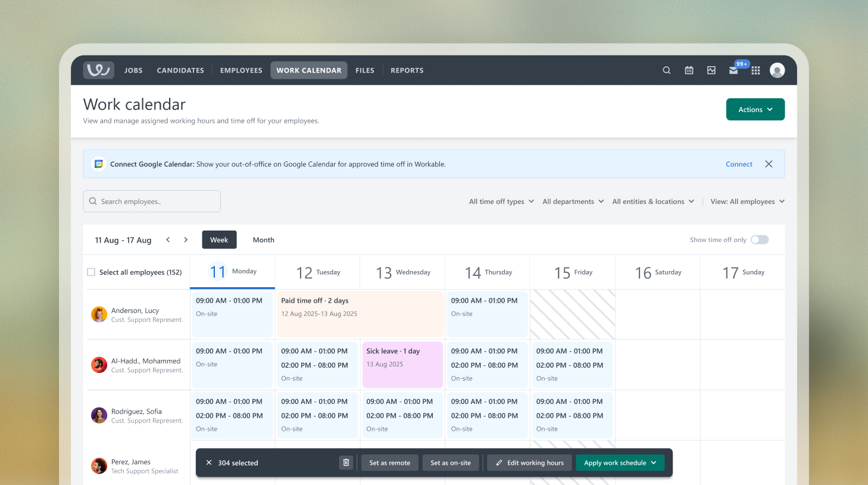Expand the Apply work schedule dropdown
Screen dimensions: 868x485
[x=653, y=463]
